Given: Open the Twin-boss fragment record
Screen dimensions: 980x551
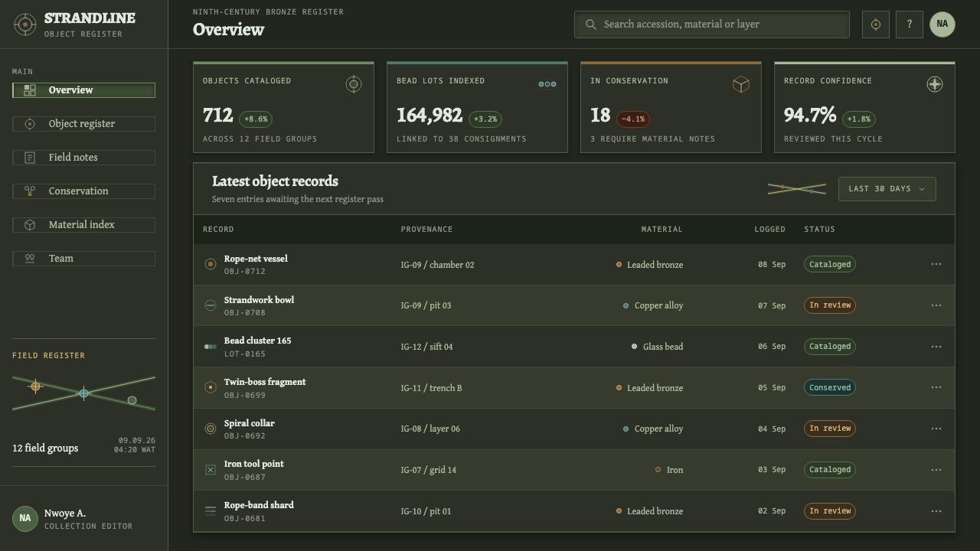Looking at the screenshot, I should pos(264,382).
